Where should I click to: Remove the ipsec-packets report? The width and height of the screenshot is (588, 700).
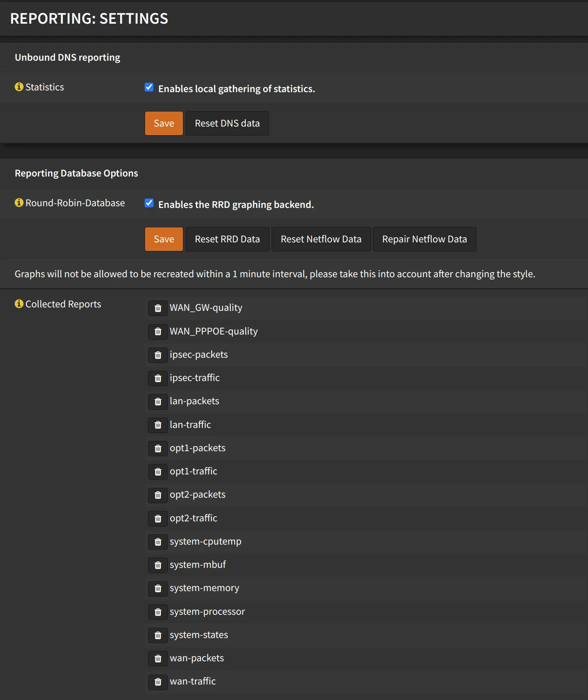pyautogui.click(x=158, y=355)
